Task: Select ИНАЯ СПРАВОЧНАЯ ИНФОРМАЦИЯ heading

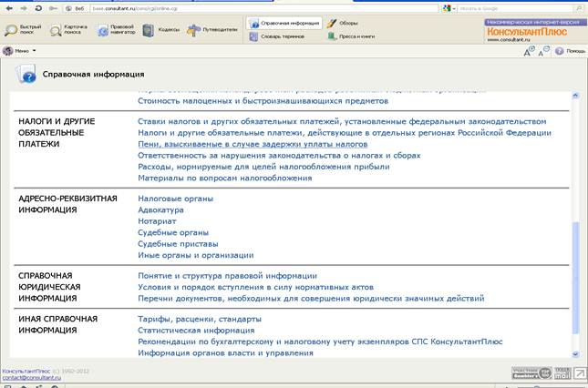Action: point(58,325)
